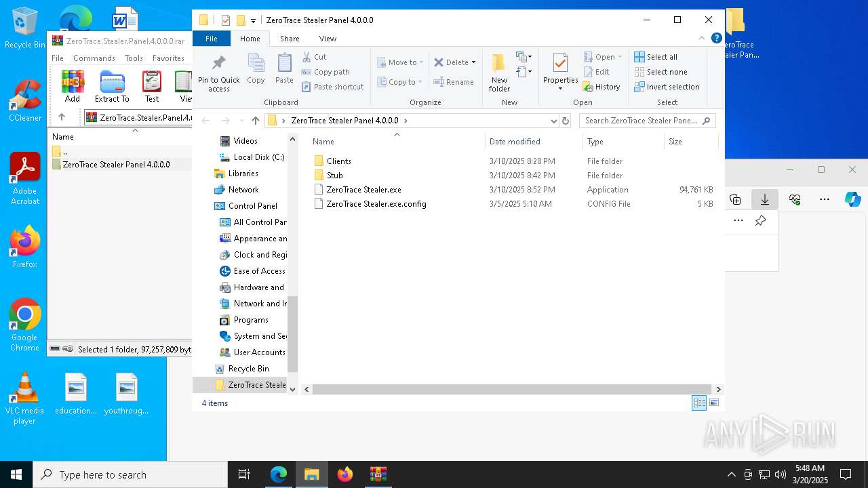
Task: Click Paste shortcut in ribbon
Action: click(332, 87)
